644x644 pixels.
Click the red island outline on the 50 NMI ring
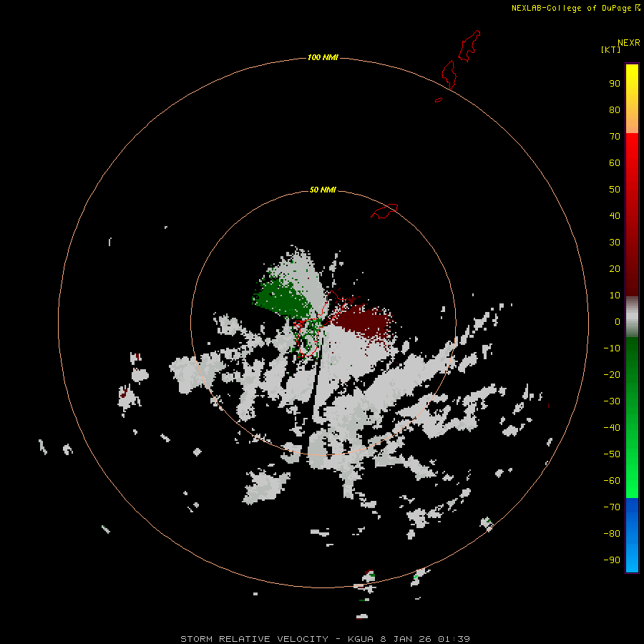[384, 211]
